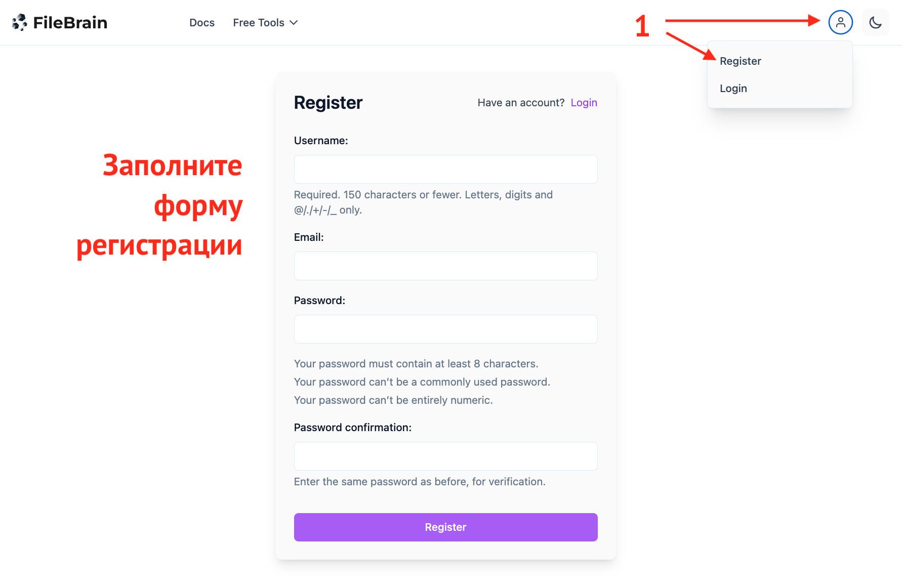Click into the Email text field
The width and height of the screenshot is (902, 588).
coord(445,266)
